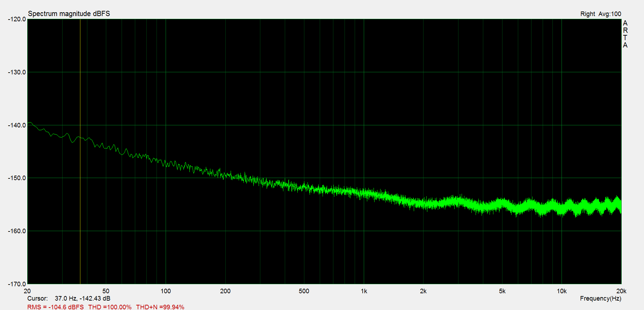Viewport: 644px width, 310px height.
Task: Click the 200 Hz x-axis label
Action: [x=225, y=291]
